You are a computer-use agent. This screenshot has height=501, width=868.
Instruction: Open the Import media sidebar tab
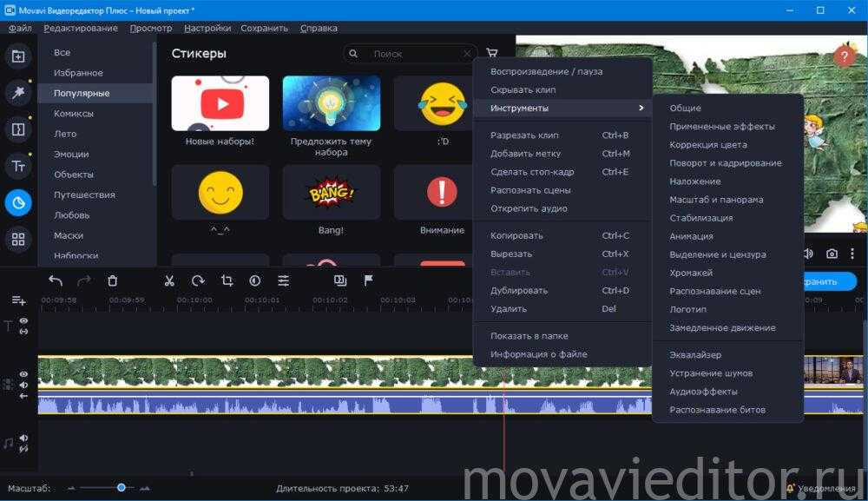click(17, 57)
